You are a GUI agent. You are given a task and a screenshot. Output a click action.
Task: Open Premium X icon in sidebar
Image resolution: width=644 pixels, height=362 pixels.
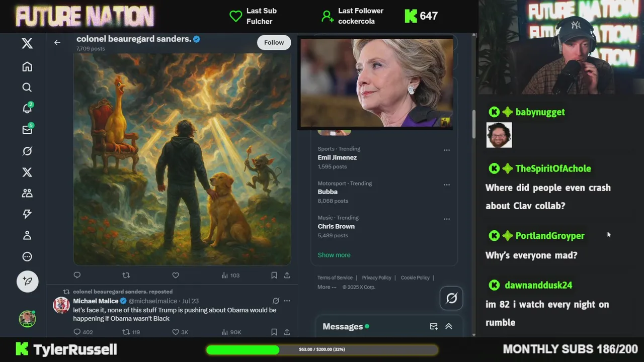[27, 172]
